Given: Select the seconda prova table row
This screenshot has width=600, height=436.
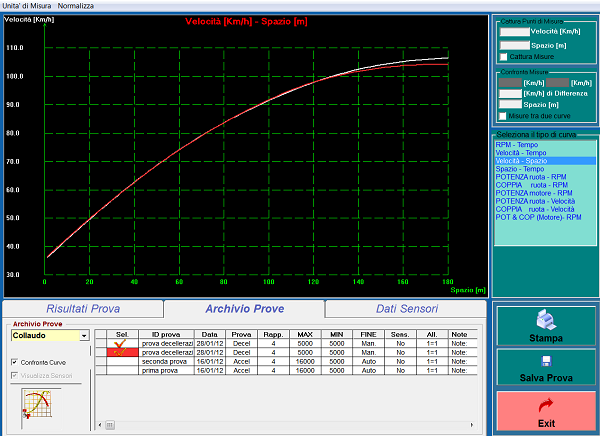Looking at the screenshot, I should pyautogui.click(x=286, y=361).
